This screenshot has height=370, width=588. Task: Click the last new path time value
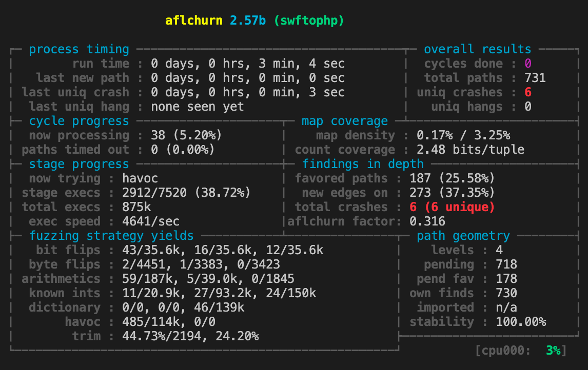[x=248, y=78]
